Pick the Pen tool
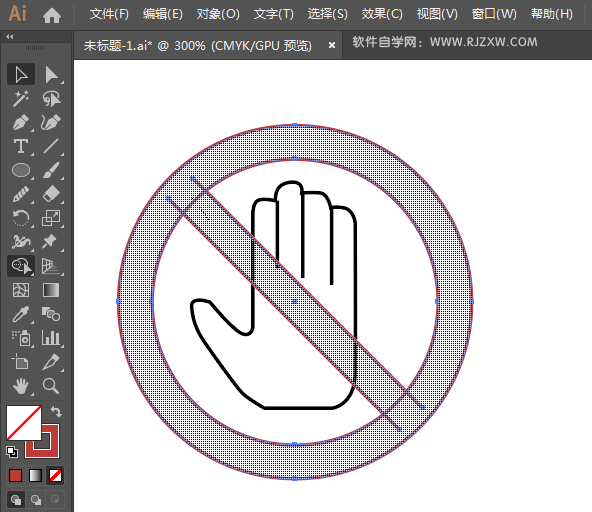This screenshot has height=512, width=592. pos(21,122)
